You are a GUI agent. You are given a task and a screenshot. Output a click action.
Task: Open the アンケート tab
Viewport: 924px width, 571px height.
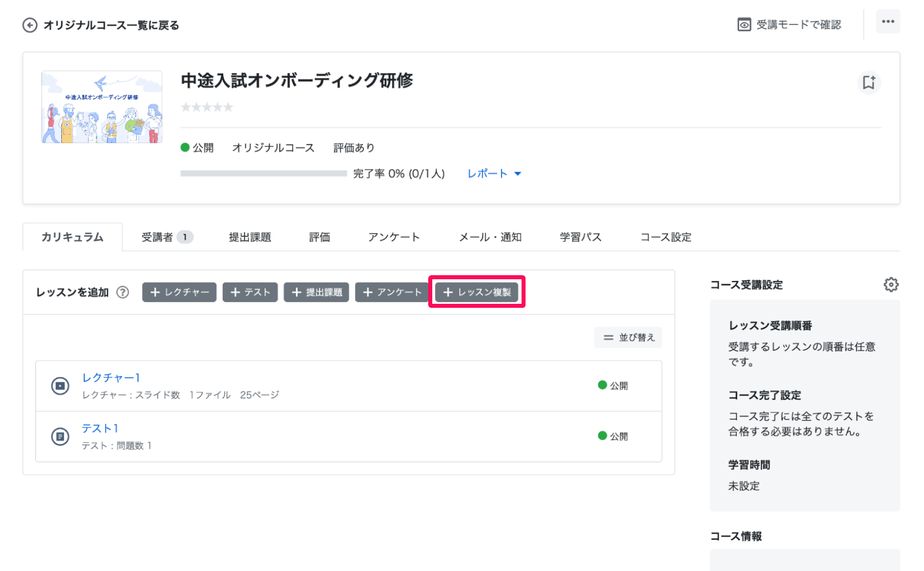coord(394,237)
